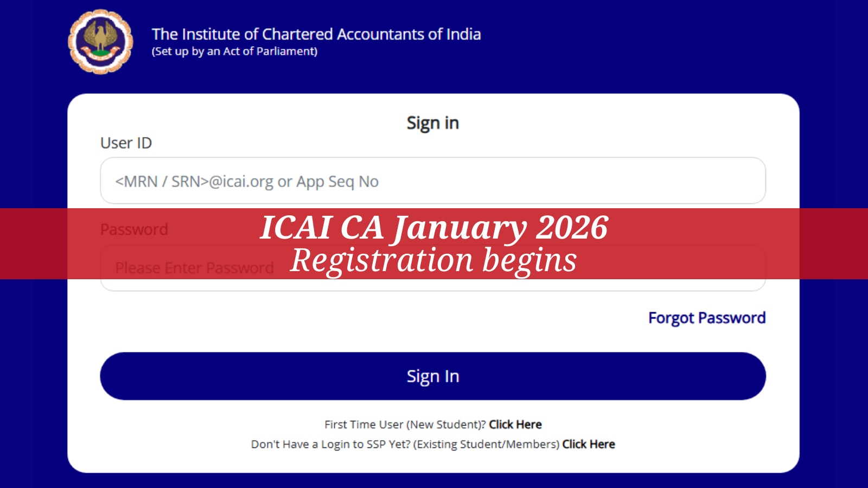Image resolution: width=868 pixels, height=488 pixels.
Task: Click Here for First Time User registration
Action: (514, 425)
